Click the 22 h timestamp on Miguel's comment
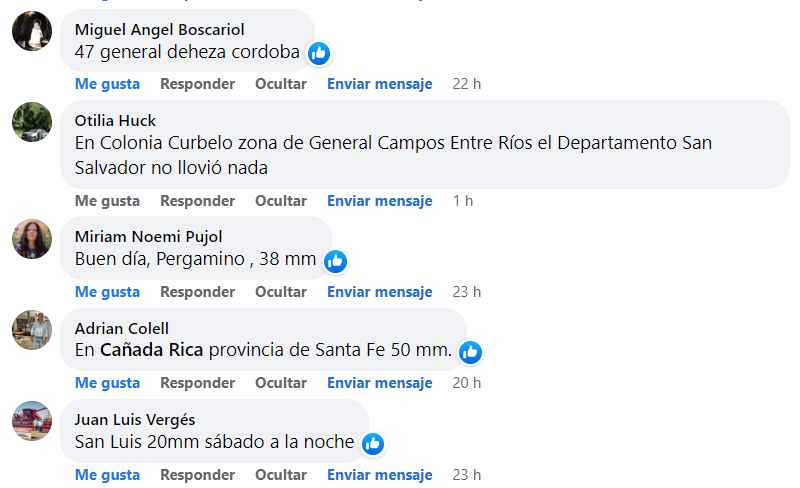This screenshot has height=488, width=800. click(x=466, y=84)
